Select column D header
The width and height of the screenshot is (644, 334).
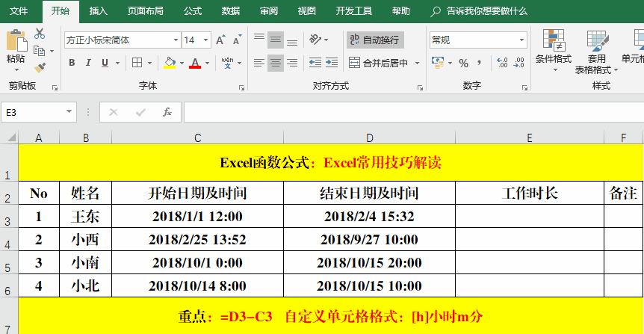pos(370,137)
